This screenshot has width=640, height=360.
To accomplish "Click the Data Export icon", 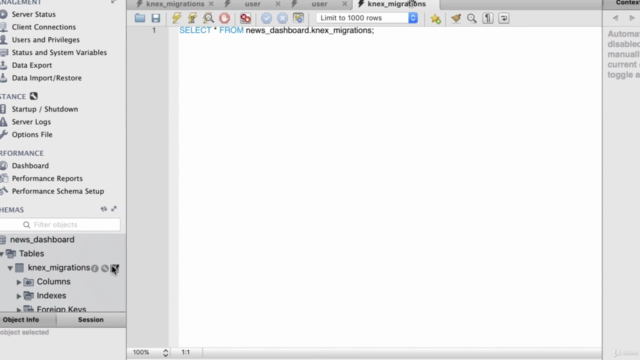I will (4, 65).
